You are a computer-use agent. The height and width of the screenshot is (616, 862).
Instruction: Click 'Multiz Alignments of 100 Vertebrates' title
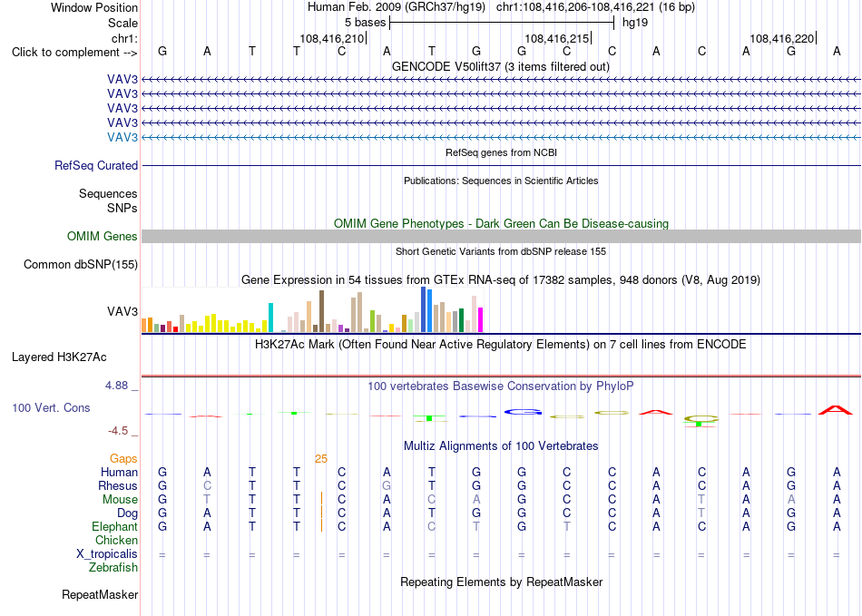pos(501,446)
